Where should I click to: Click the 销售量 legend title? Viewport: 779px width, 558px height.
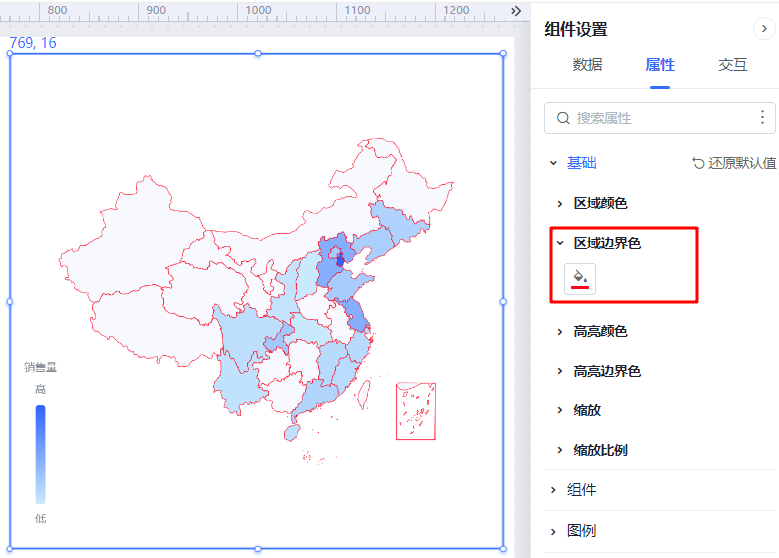pos(41,367)
